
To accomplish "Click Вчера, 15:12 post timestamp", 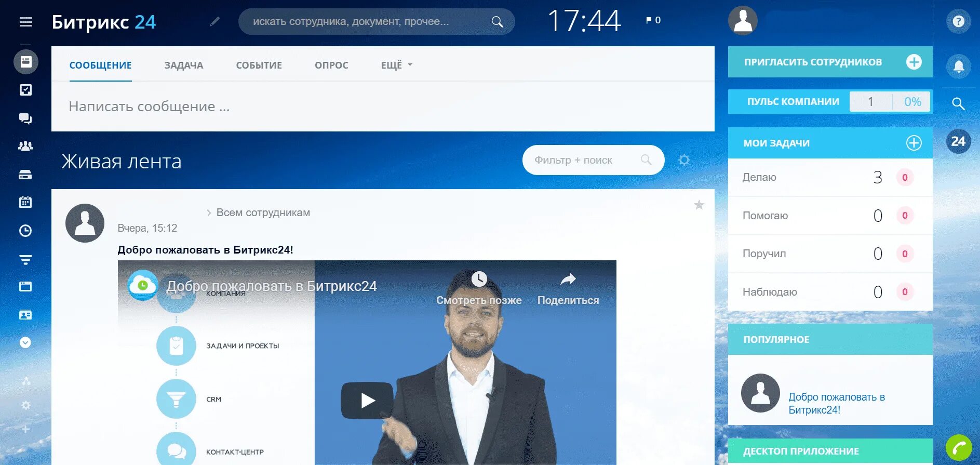I will (147, 228).
